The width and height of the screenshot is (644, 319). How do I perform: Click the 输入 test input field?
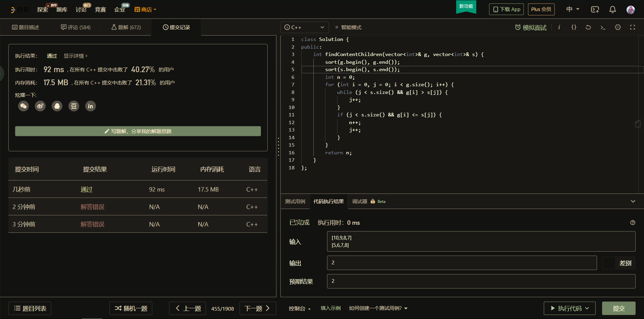(x=481, y=242)
